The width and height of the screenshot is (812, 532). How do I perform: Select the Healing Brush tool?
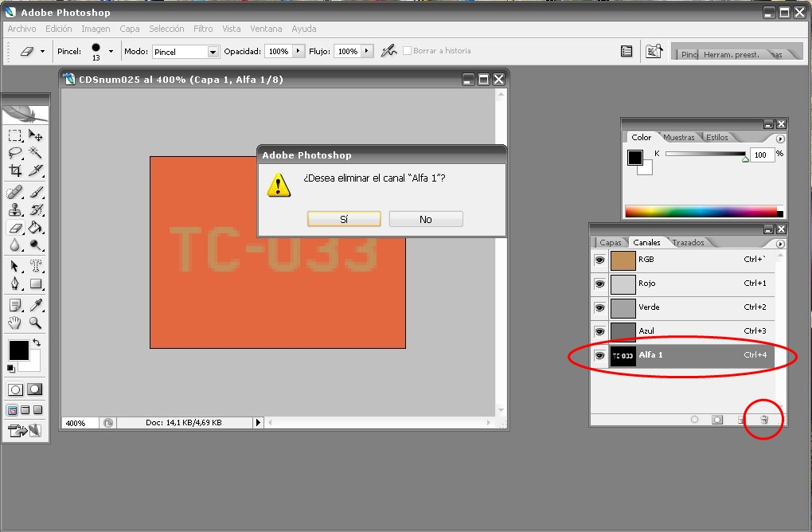coord(15,193)
